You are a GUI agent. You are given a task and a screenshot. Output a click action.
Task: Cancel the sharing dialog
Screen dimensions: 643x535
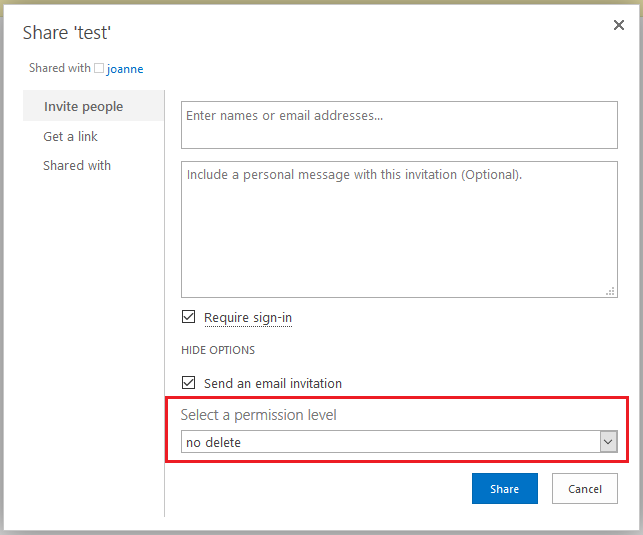[x=585, y=489]
